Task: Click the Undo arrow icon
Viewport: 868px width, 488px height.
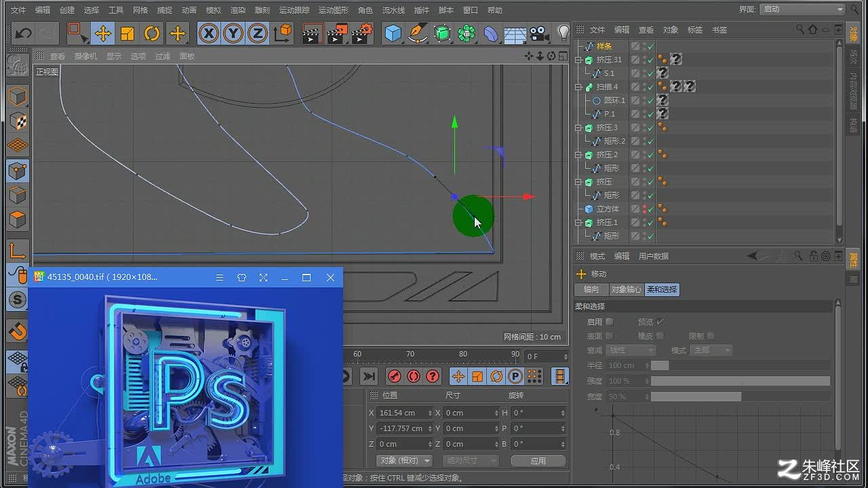Action: (x=23, y=33)
